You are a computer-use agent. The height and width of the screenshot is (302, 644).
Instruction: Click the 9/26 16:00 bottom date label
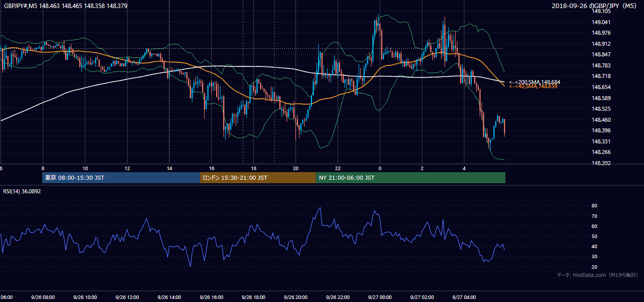[x=212, y=297]
